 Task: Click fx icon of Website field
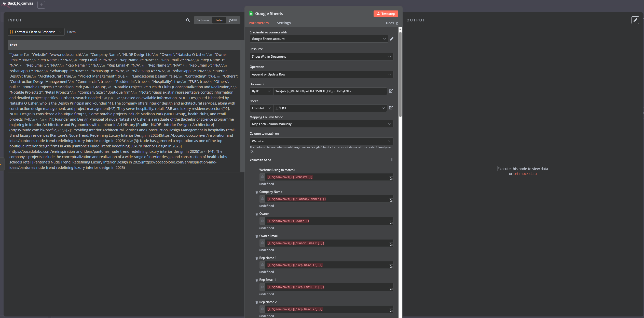262,177
